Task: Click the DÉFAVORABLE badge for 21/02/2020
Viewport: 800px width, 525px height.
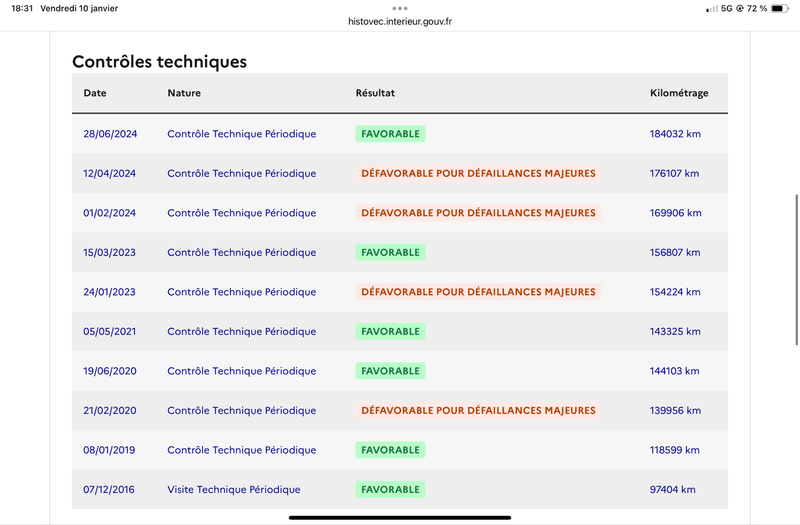Action: [x=479, y=411]
